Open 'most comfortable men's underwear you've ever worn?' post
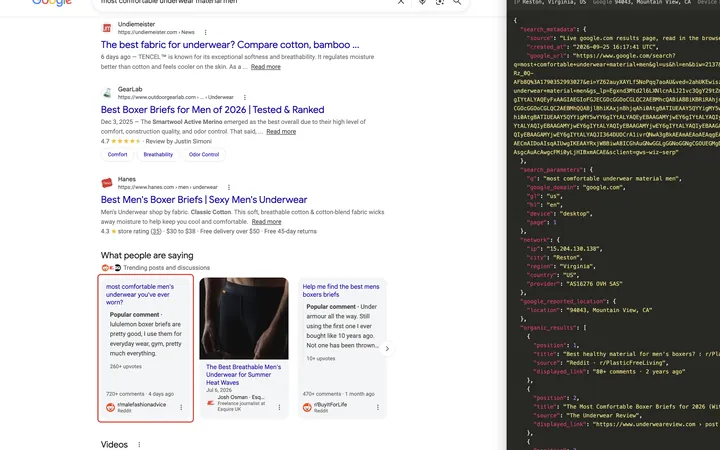Viewport: 720px width, 450px height. point(140,294)
